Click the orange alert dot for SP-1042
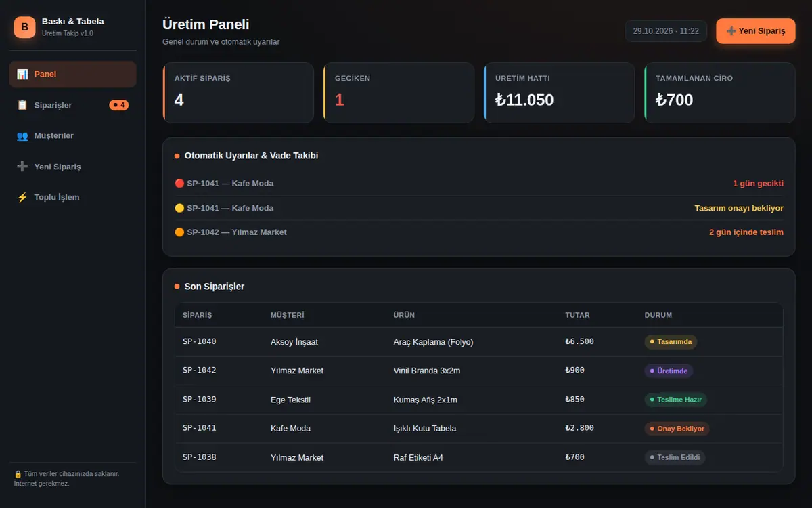The image size is (812, 508). (x=179, y=232)
